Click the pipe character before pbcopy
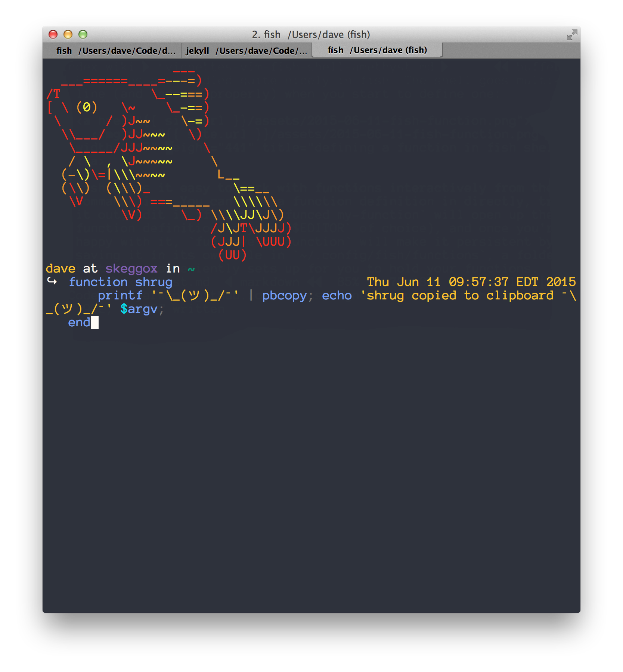623x672 pixels. click(251, 295)
